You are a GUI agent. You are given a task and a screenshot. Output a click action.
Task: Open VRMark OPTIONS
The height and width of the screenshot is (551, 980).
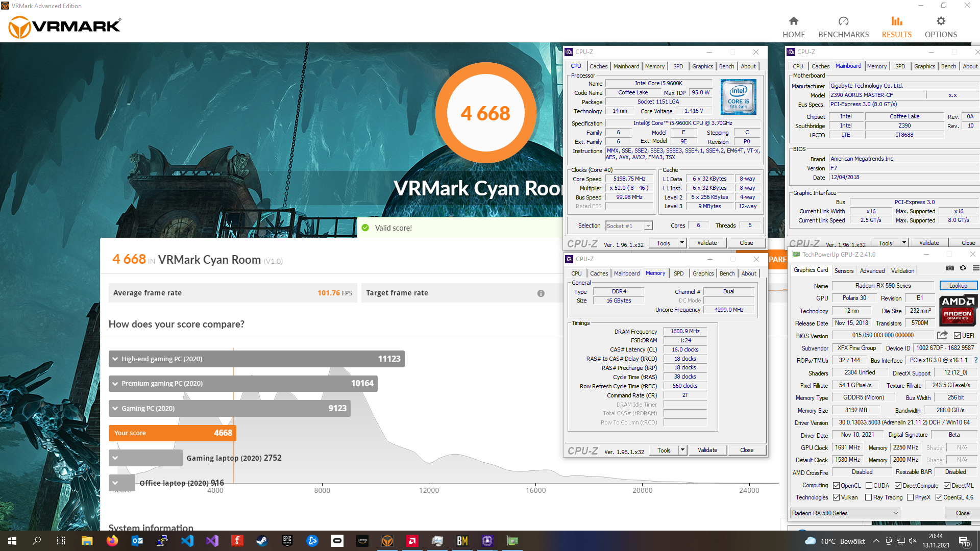point(941,28)
